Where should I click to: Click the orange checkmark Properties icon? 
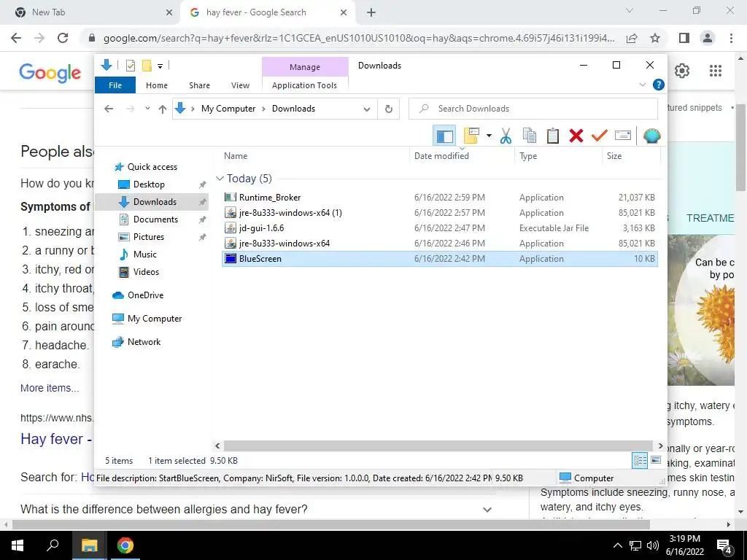click(600, 136)
